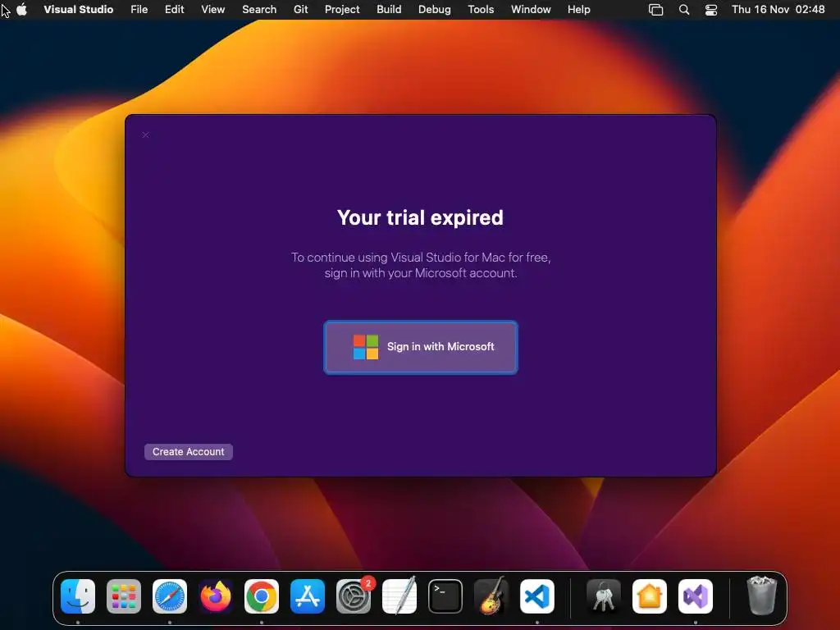Click Sign in with Microsoft button

(x=421, y=347)
